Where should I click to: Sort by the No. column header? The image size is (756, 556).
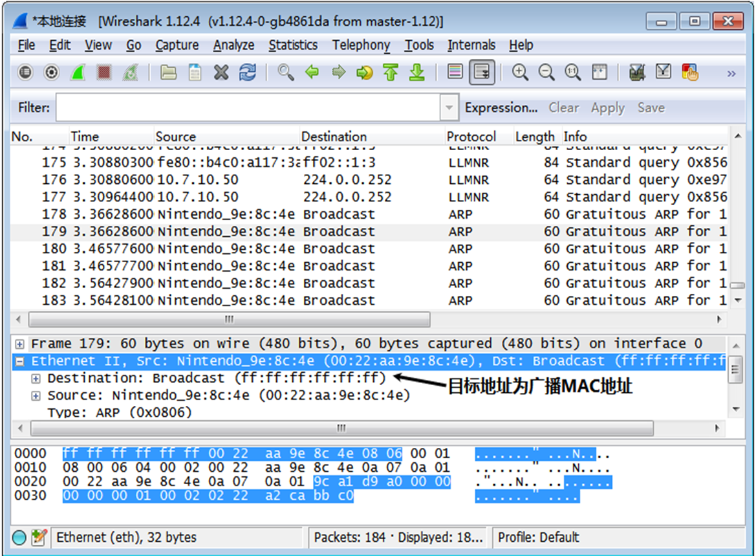point(39,137)
